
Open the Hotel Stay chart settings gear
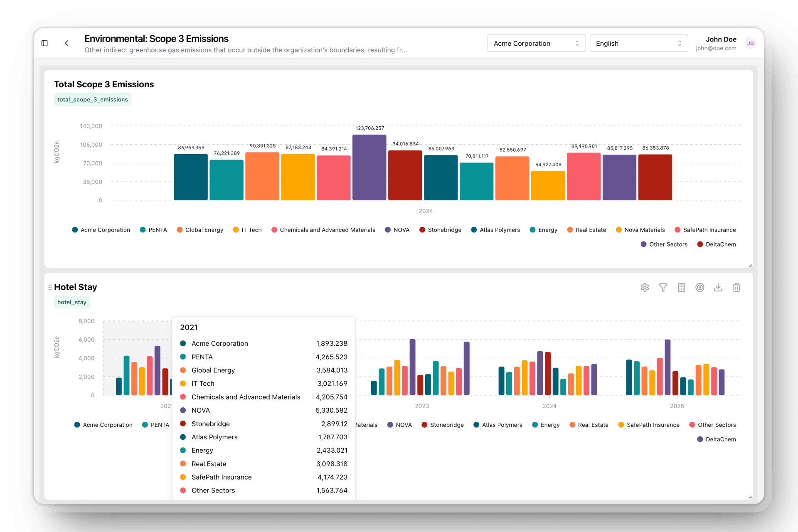(645, 287)
